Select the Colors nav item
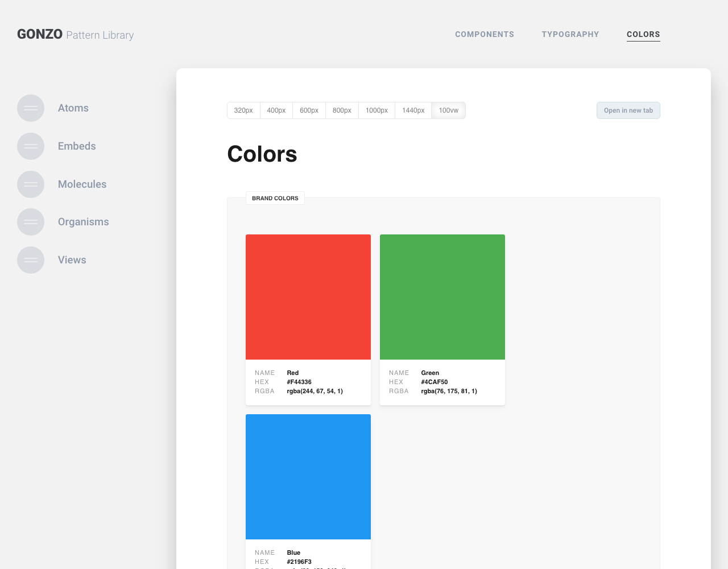The width and height of the screenshot is (728, 569). 643,34
